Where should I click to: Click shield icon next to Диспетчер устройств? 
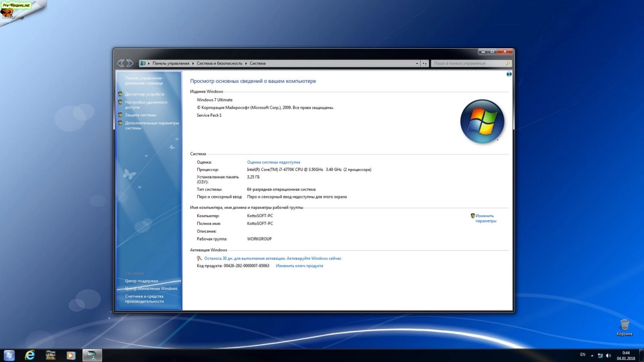coord(120,94)
